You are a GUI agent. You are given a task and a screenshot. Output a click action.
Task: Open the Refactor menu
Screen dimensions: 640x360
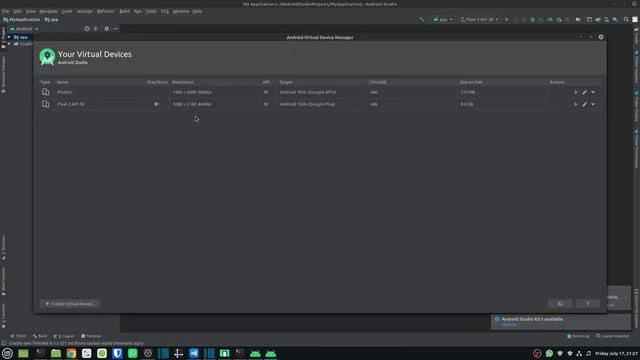(x=106, y=11)
